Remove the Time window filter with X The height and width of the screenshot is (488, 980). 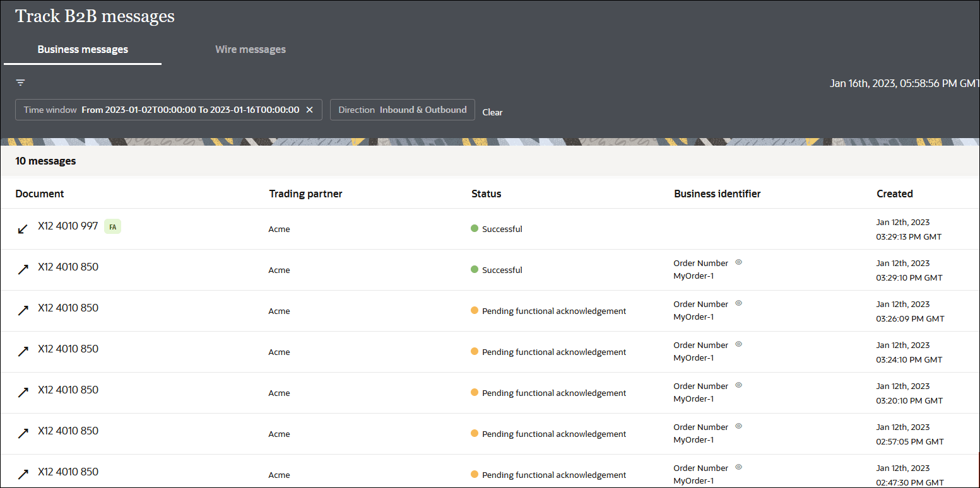pyautogui.click(x=309, y=110)
